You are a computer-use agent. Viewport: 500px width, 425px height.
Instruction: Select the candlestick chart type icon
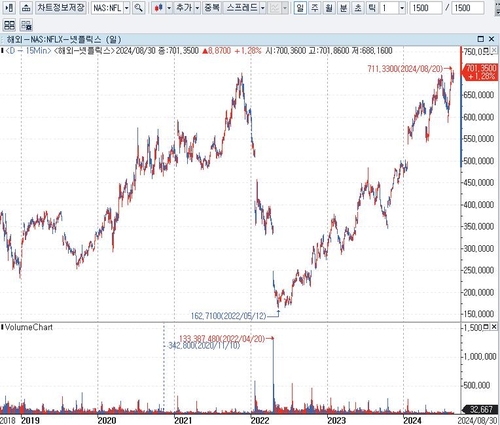[159, 8]
